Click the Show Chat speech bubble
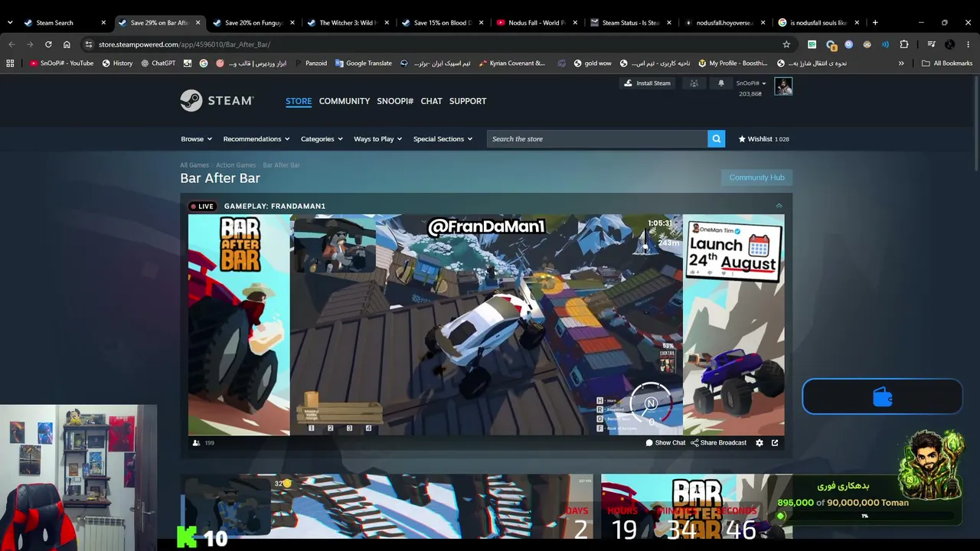The image size is (980, 551). click(x=649, y=442)
